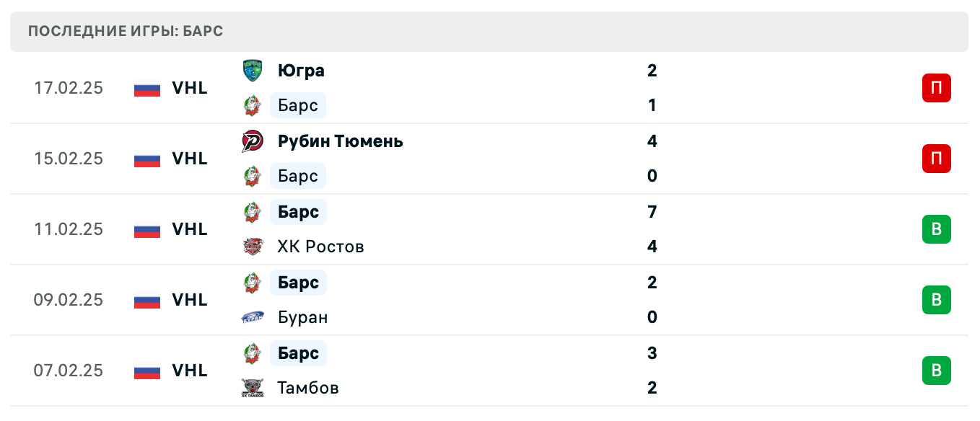Click the ХК Ростов team emblem
The width and height of the screenshot is (980, 421).
pyautogui.click(x=252, y=247)
